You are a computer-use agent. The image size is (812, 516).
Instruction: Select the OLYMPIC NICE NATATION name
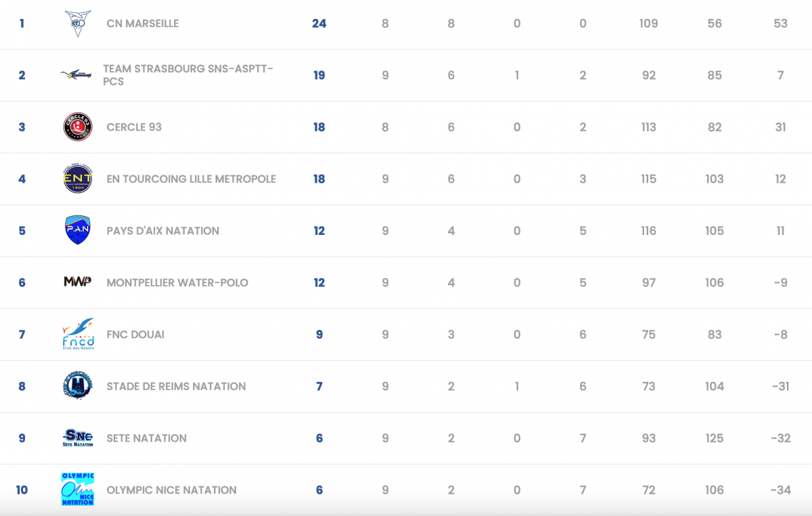[x=172, y=490]
